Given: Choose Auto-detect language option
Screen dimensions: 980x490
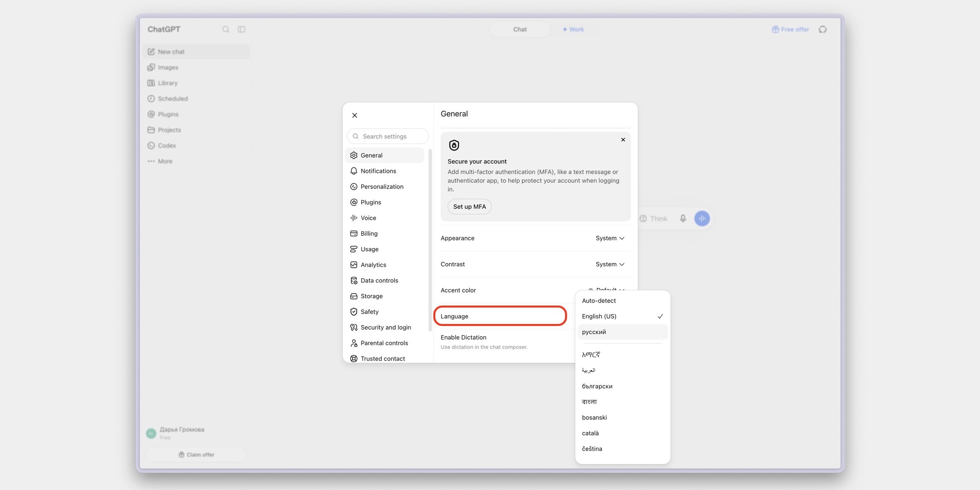Looking at the screenshot, I should coord(622,301).
